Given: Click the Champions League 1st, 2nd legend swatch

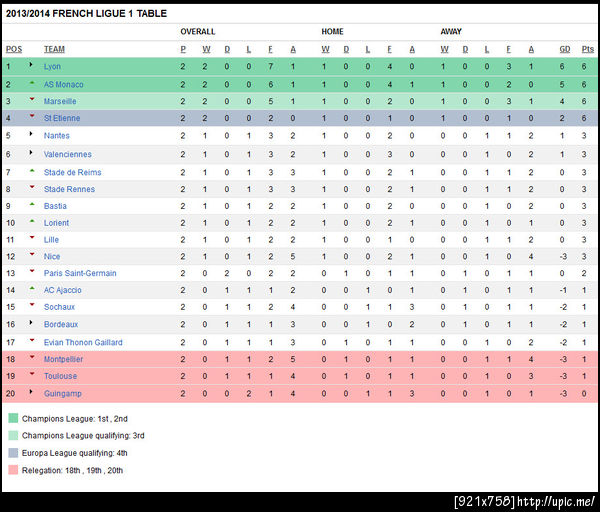Looking at the screenshot, I should (12, 419).
